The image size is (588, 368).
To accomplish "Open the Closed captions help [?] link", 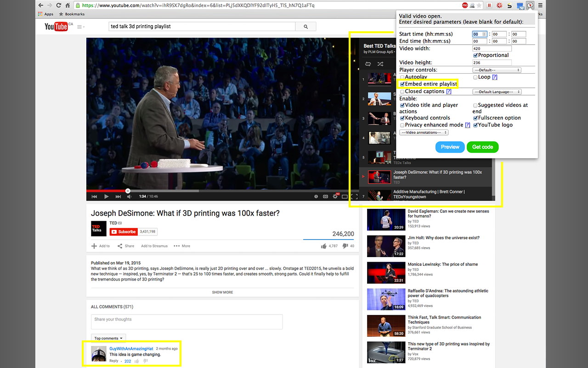I will 449,92.
